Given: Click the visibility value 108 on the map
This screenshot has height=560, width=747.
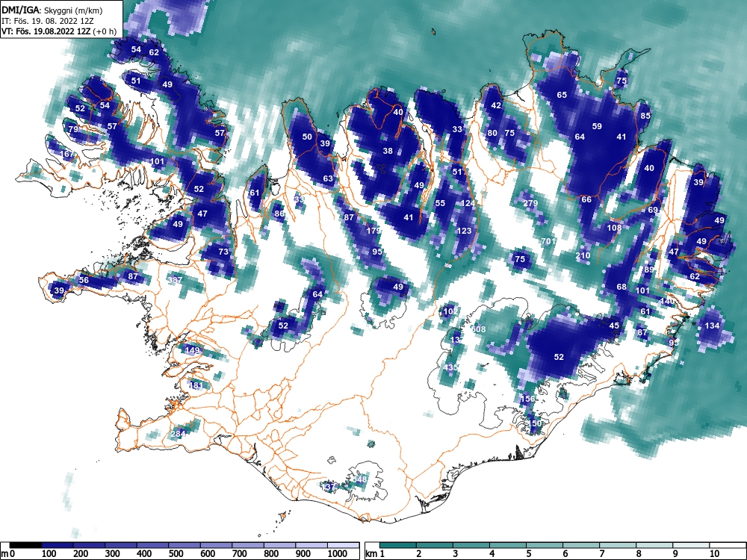Looking at the screenshot, I should click(614, 228).
